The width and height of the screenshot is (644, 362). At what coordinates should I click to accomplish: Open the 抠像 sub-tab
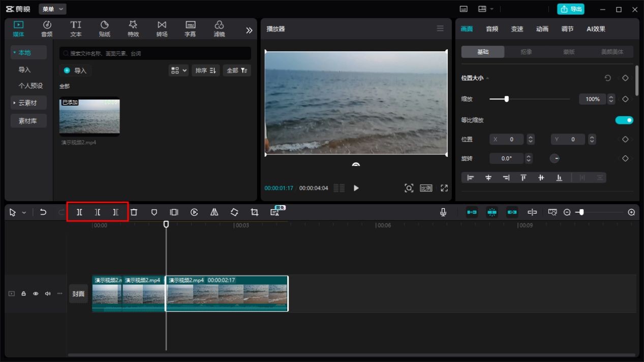coord(526,51)
